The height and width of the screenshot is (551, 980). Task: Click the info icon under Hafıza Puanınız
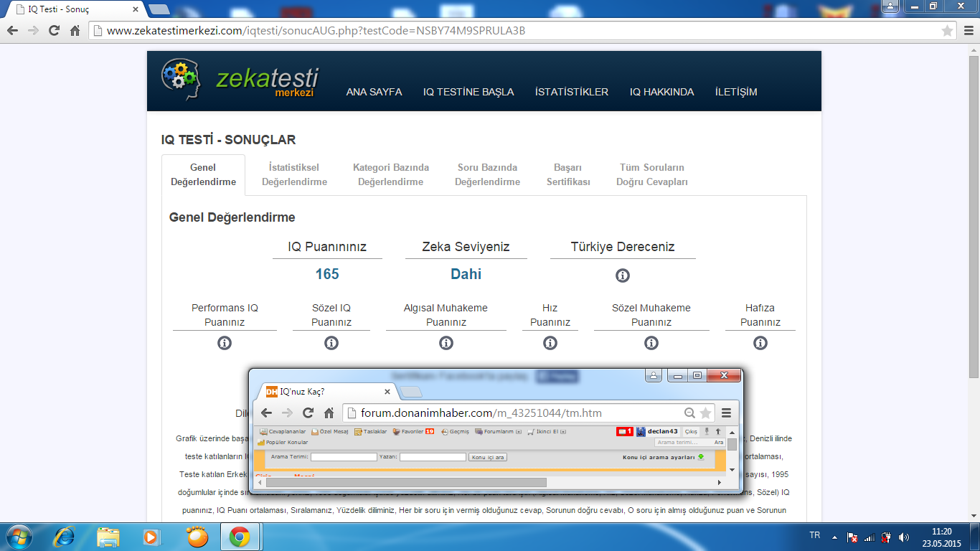click(760, 343)
